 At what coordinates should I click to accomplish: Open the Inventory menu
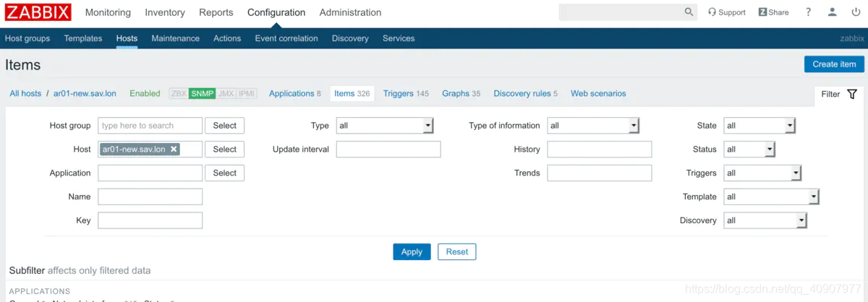(x=165, y=12)
